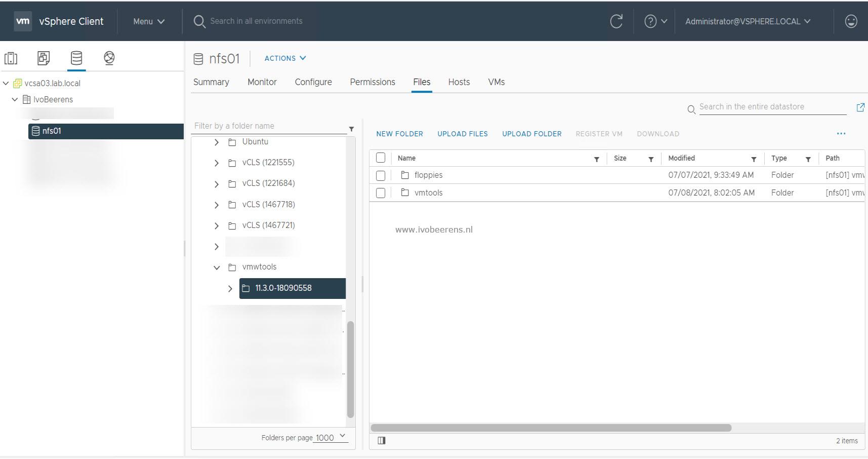Click the vcsa03.lab.local vCenter icon
Image resolution: width=868 pixels, height=459 pixels.
(x=18, y=84)
